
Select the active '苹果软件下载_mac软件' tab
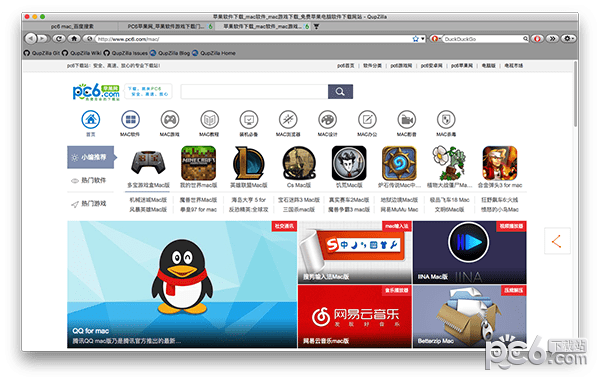[x=263, y=26]
